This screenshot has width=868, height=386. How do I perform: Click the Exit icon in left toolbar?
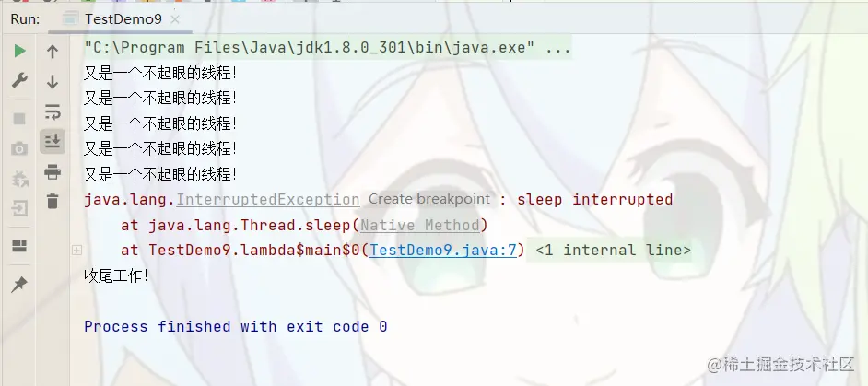click(19, 208)
